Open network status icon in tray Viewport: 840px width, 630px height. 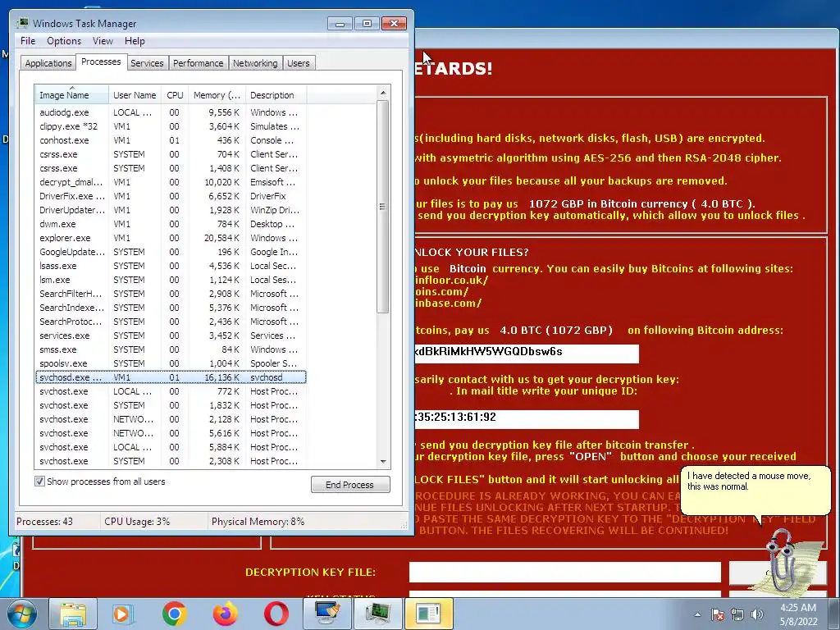737,614
